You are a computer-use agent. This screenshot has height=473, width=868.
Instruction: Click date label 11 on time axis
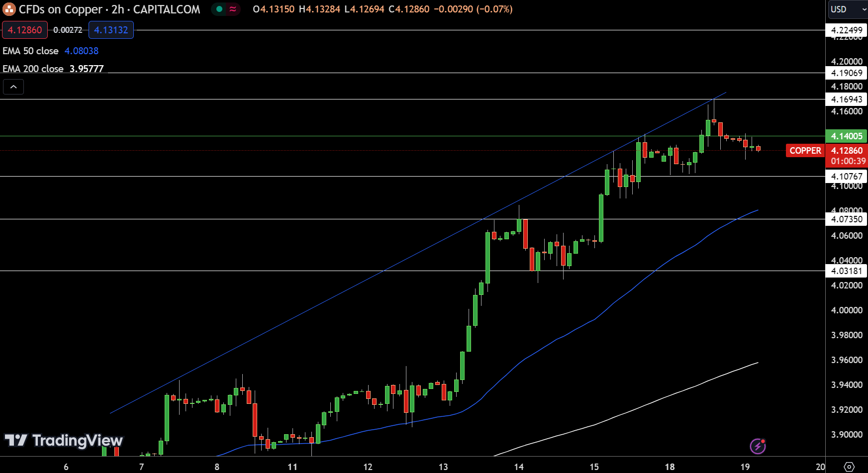(292, 467)
